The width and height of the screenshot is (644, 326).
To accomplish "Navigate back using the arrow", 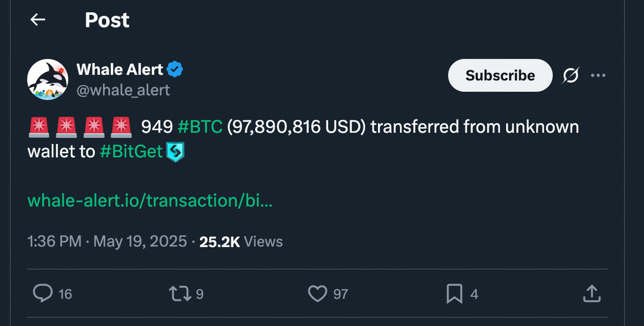I will [38, 19].
